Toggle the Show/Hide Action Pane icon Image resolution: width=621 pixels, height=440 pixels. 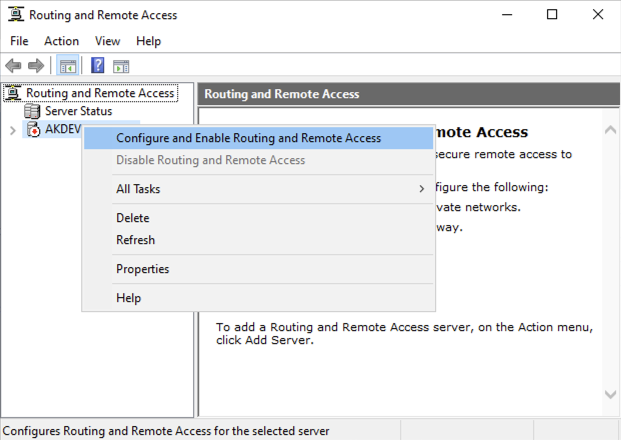[x=121, y=66]
